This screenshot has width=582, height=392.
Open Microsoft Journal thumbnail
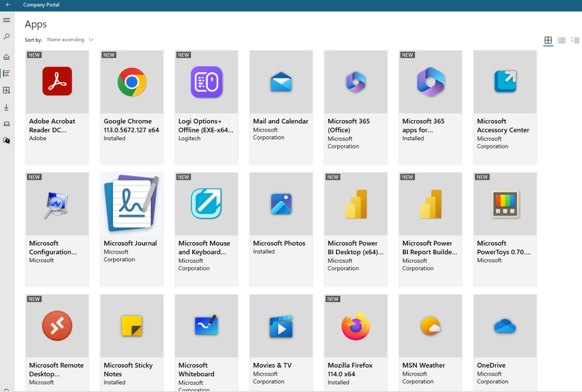(132, 204)
